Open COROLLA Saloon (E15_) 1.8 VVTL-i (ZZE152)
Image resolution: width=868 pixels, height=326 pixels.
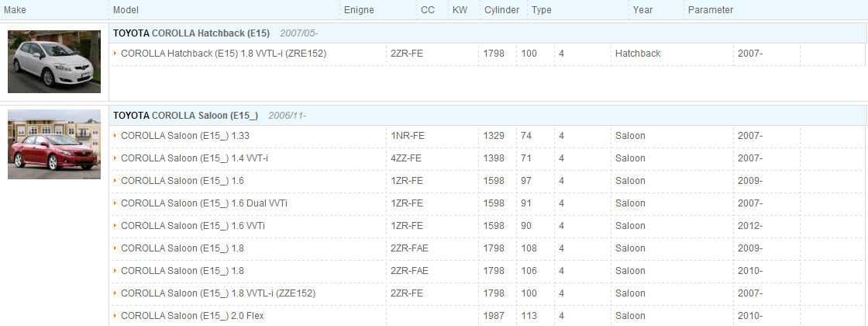point(218,293)
